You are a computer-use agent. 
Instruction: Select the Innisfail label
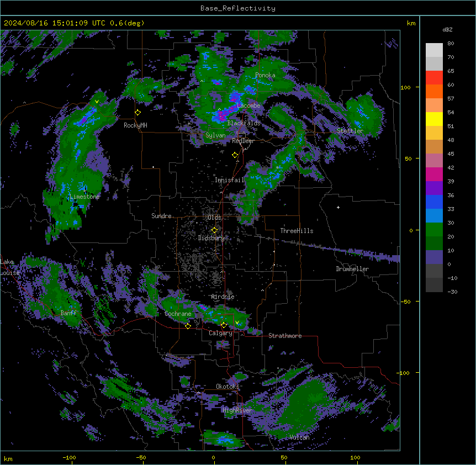230,180
